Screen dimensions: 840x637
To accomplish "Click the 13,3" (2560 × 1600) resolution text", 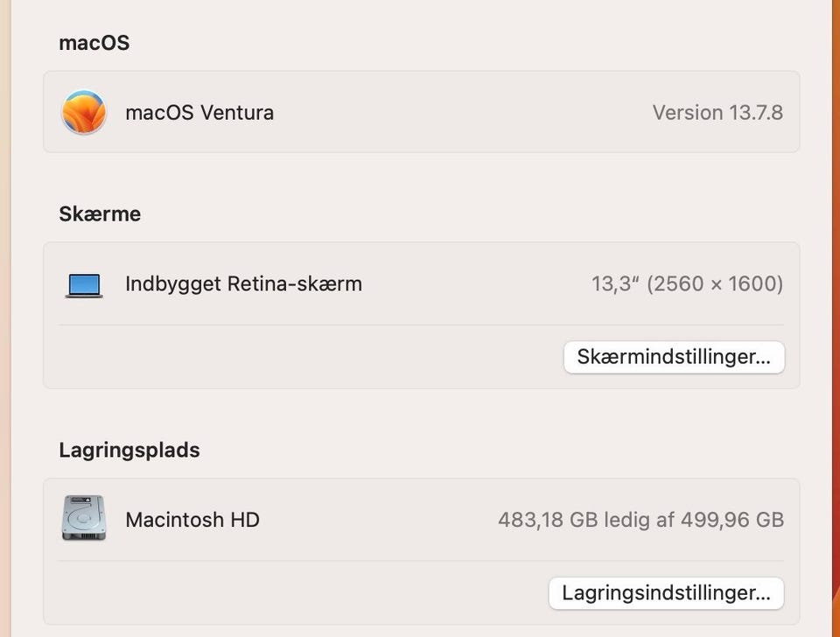I will 687,283.
